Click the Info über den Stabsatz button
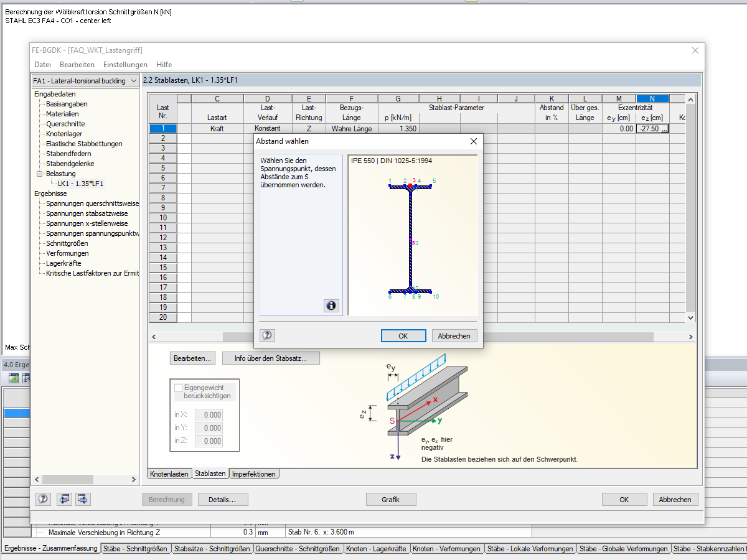 click(271, 358)
